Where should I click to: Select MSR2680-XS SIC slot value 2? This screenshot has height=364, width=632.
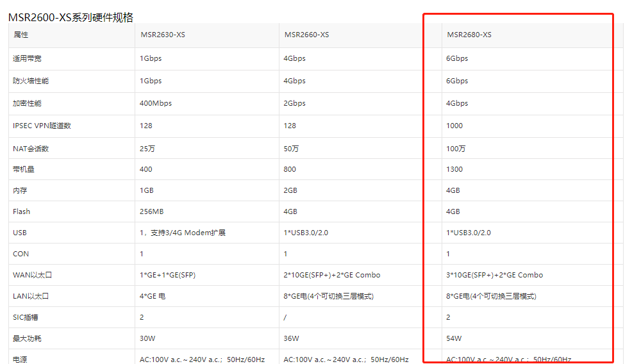(x=448, y=317)
